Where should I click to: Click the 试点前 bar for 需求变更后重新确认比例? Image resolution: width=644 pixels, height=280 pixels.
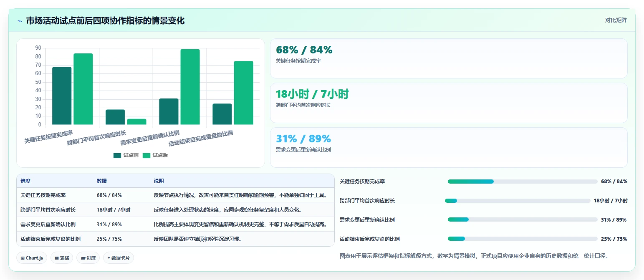[169, 111]
